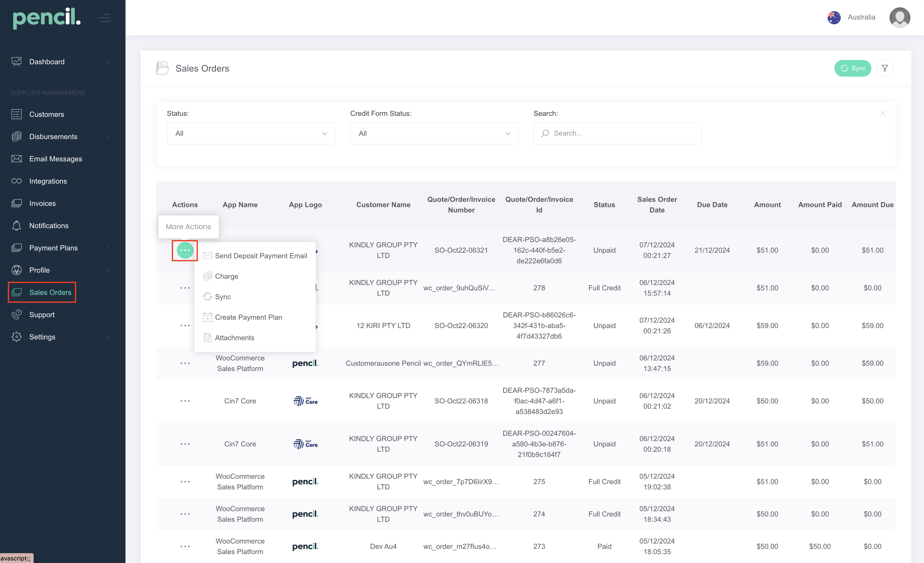This screenshot has height=563, width=924.
Task: Open user avatar profile menu
Action: click(899, 17)
